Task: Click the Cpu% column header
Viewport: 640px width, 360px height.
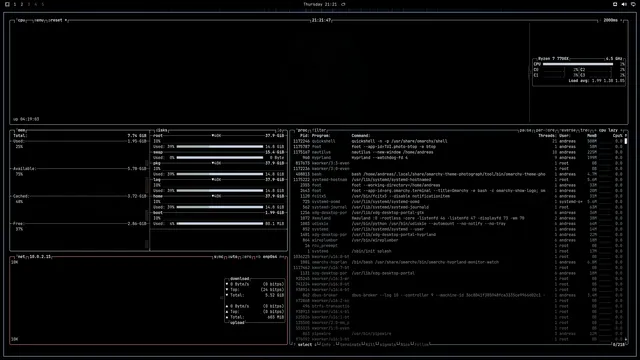Action: [x=618, y=136]
